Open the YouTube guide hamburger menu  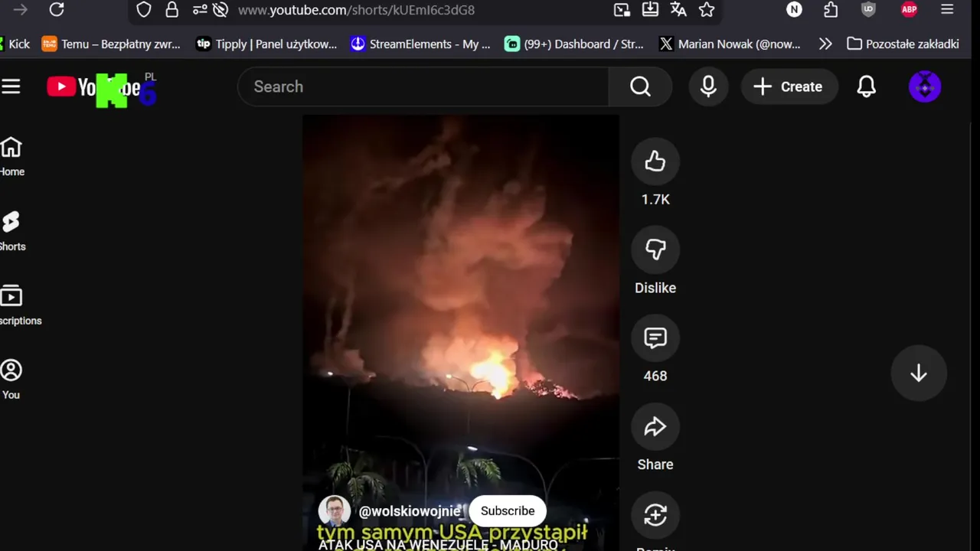11,86
